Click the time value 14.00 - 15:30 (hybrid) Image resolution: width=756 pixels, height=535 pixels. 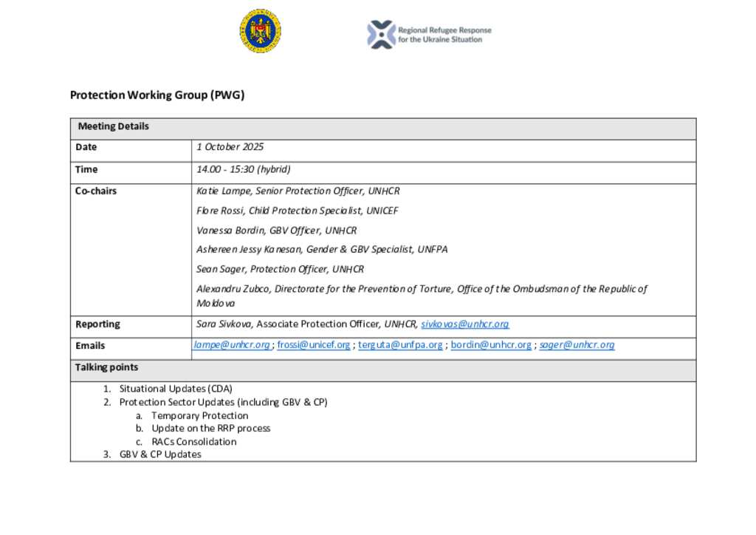pyautogui.click(x=243, y=169)
